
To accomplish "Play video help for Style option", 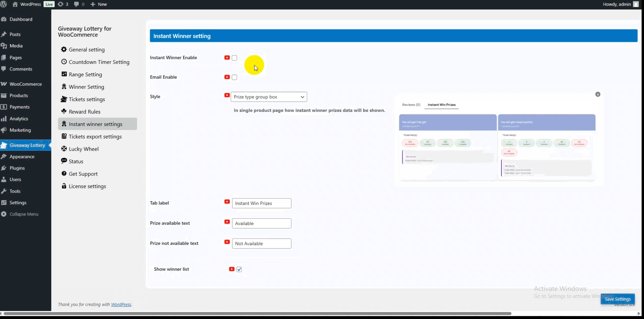I will [227, 95].
